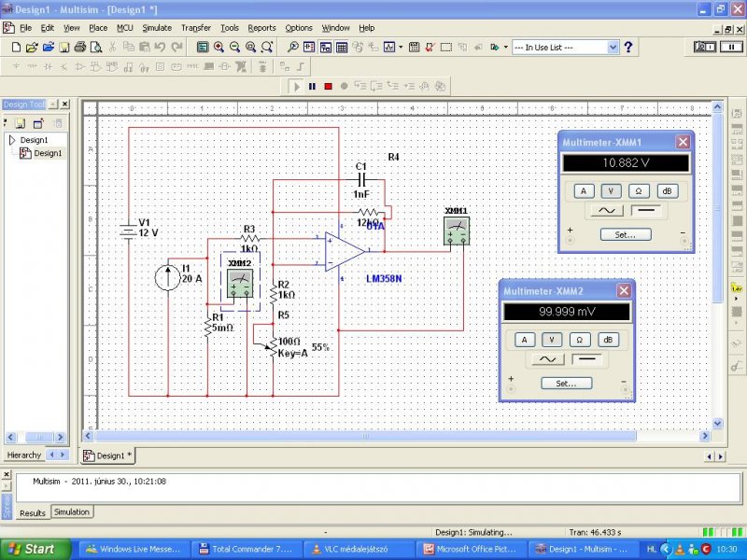This screenshot has height=560, width=747.
Task: Open the In Use List dropdown
Action: pos(613,48)
